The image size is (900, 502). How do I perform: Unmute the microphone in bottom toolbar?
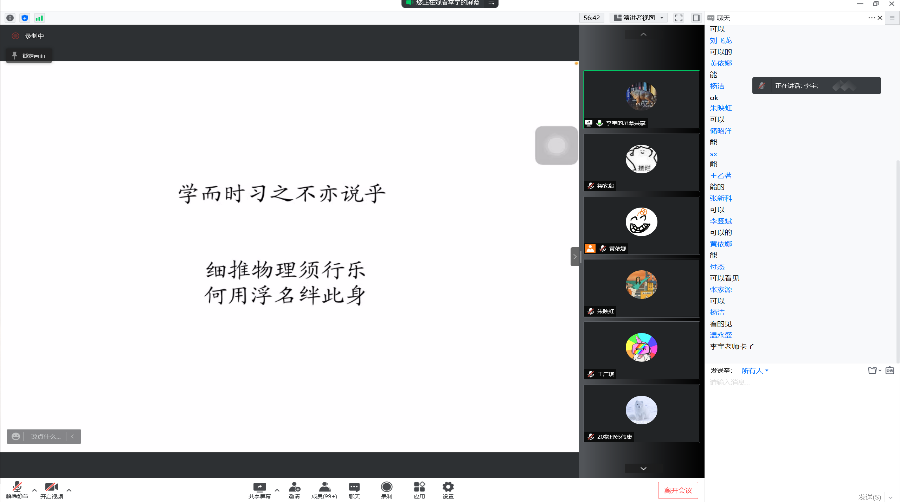pyautogui.click(x=16, y=487)
